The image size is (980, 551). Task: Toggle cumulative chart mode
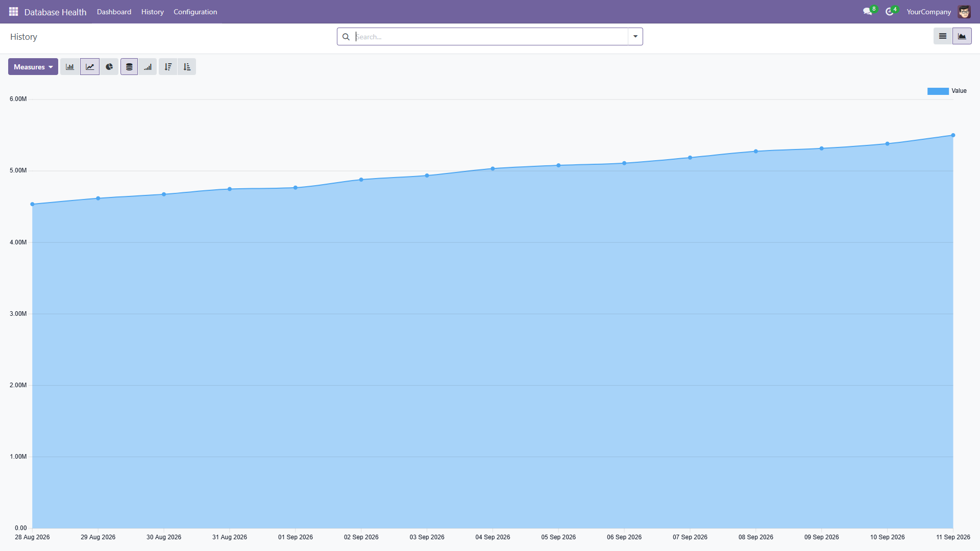(x=148, y=67)
